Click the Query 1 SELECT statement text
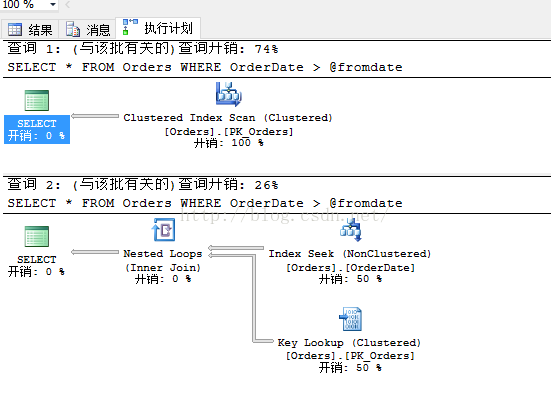The height and width of the screenshot is (409, 551). click(x=205, y=67)
